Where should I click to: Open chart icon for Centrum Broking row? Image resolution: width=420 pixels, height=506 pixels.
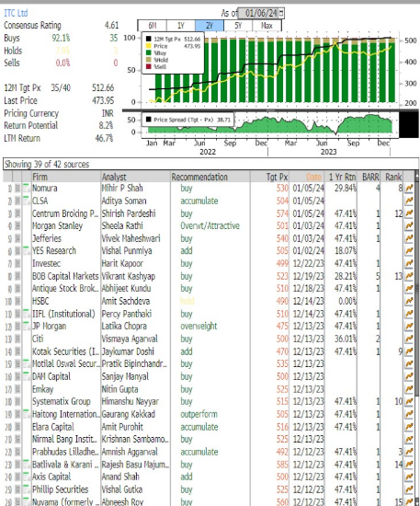[409, 213]
